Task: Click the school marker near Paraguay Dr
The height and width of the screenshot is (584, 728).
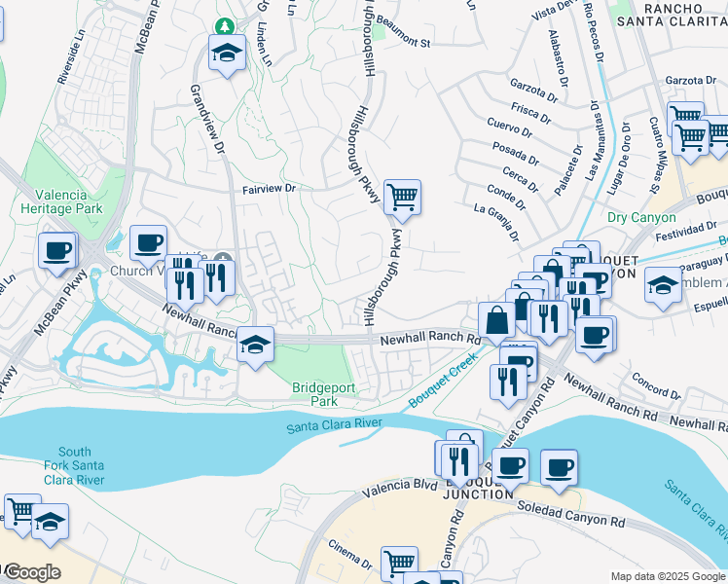Action: point(664,289)
